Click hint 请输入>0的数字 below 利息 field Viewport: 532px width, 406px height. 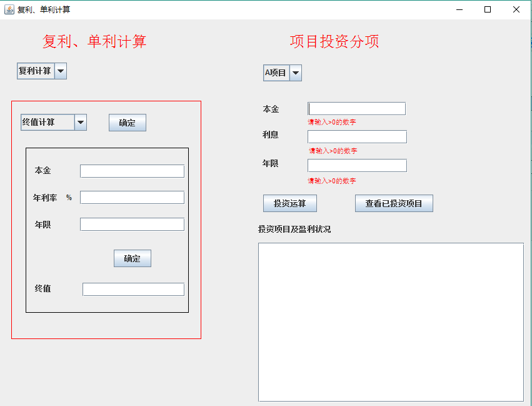click(333, 151)
